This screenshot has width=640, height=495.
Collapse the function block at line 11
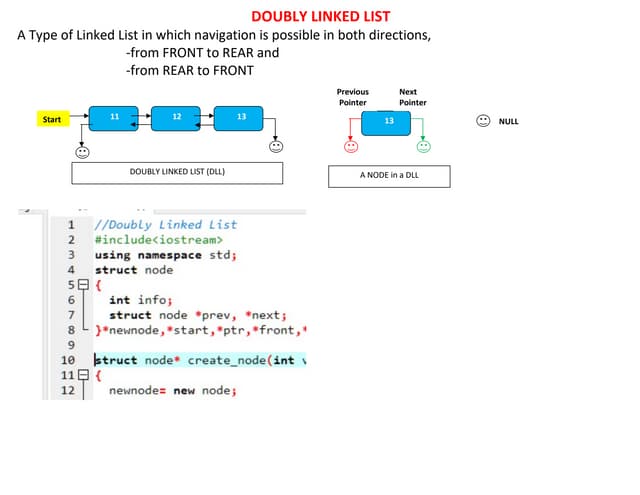pyautogui.click(x=85, y=375)
